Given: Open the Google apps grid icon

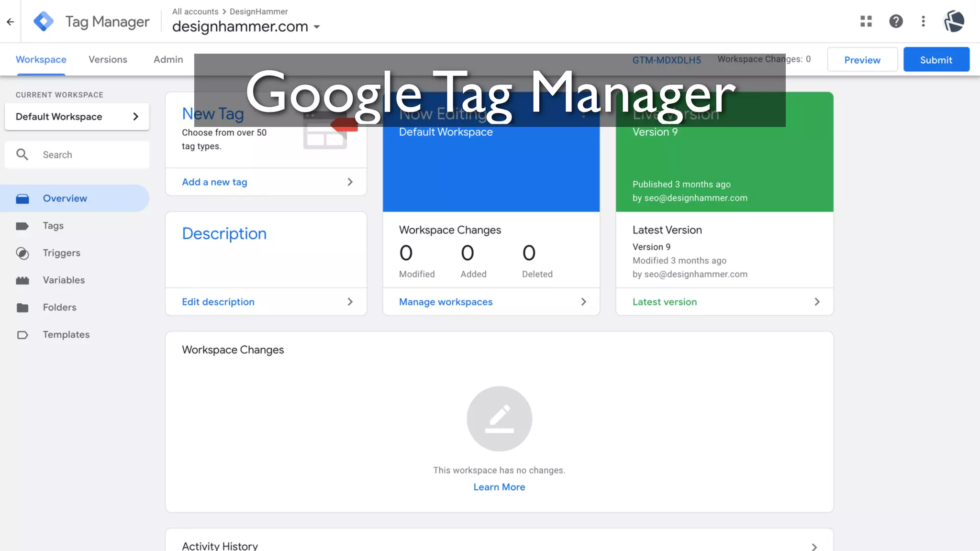Looking at the screenshot, I should [866, 21].
